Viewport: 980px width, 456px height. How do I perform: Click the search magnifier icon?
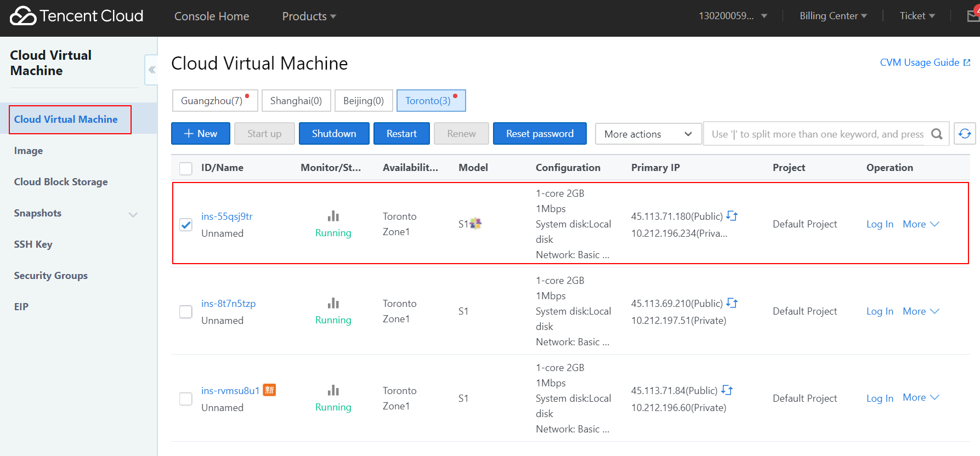point(937,134)
